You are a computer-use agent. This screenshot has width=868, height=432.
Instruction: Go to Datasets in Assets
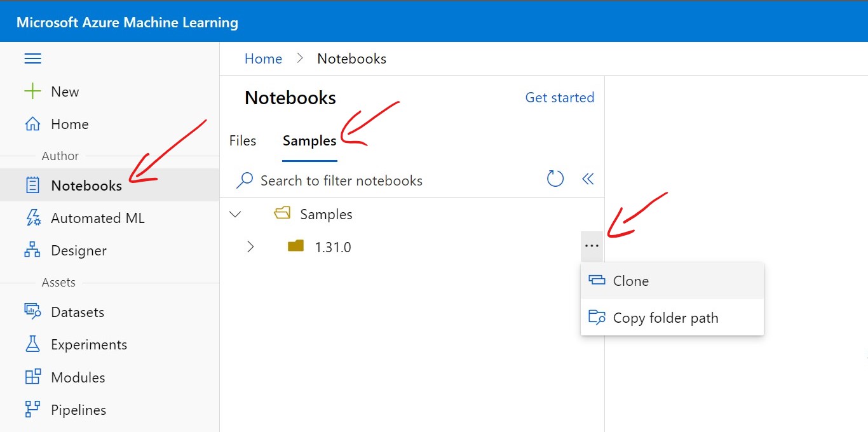click(77, 313)
